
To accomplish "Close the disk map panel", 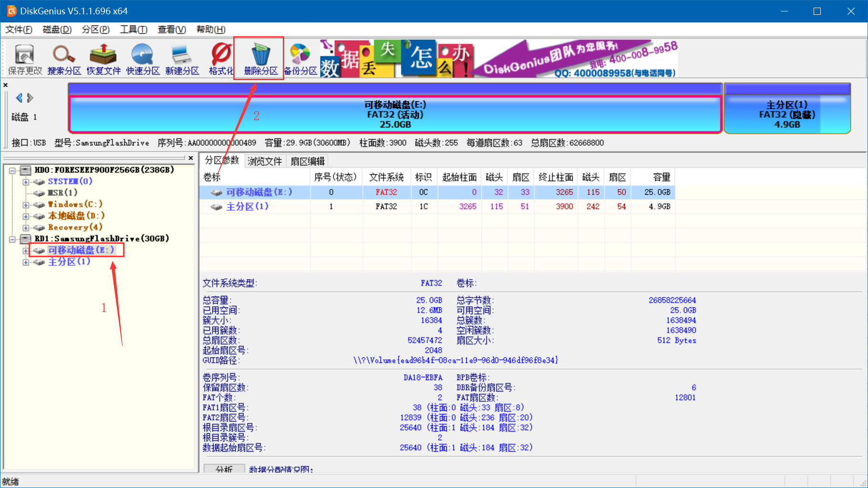I will 5,85.
